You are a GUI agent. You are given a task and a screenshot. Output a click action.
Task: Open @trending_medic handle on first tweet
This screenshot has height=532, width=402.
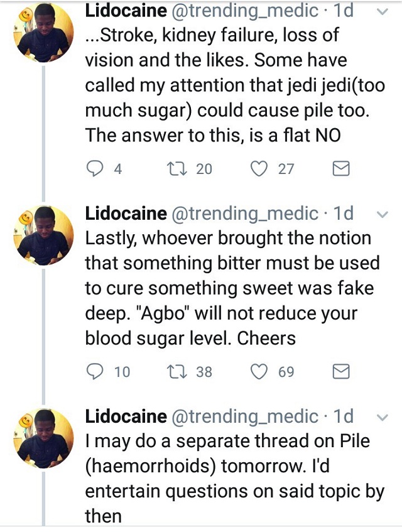coord(244,10)
